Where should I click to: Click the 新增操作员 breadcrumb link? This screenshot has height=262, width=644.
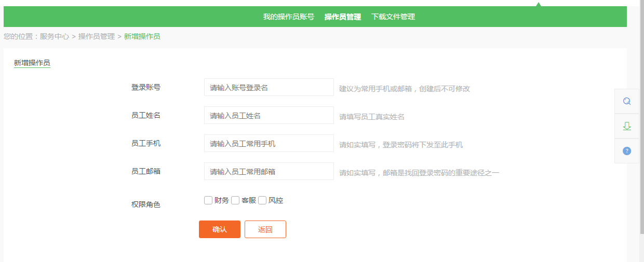tap(142, 36)
